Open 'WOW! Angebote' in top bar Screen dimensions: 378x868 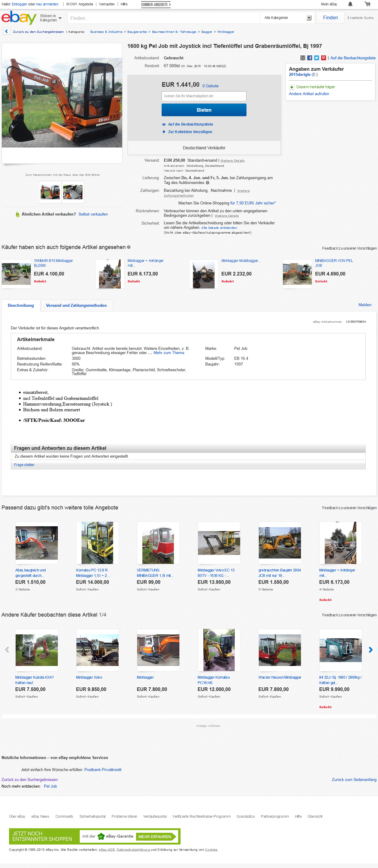[79, 4]
